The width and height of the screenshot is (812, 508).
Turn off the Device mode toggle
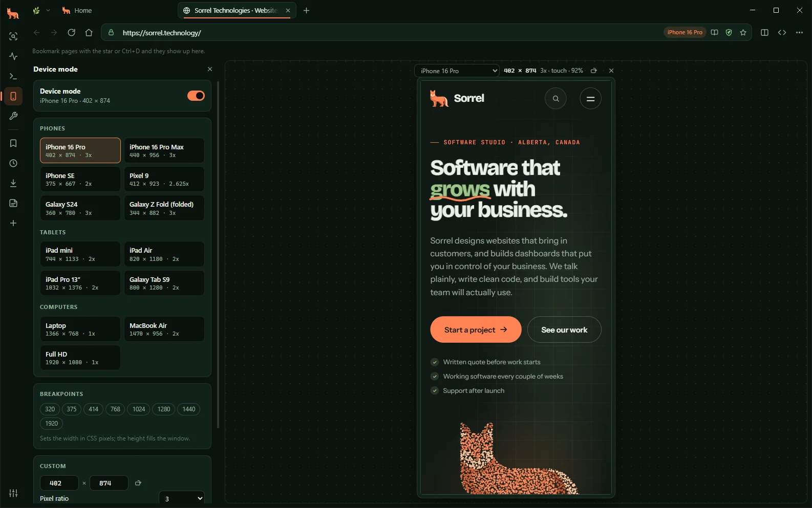click(196, 96)
